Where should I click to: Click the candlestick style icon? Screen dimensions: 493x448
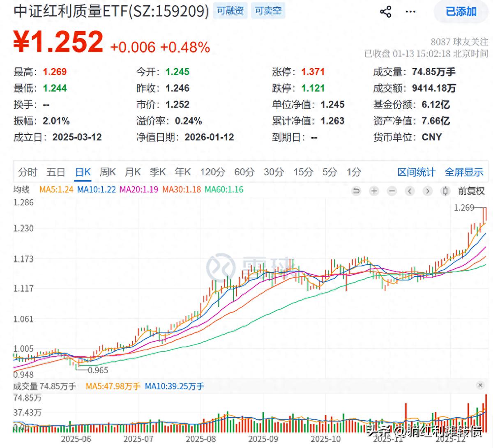tap(445, 191)
